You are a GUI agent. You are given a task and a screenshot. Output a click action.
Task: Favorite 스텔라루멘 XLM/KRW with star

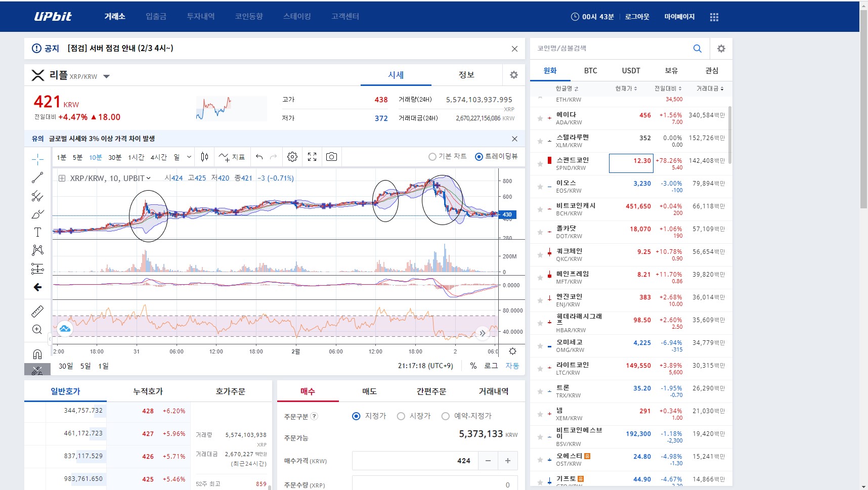pyautogui.click(x=540, y=141)
